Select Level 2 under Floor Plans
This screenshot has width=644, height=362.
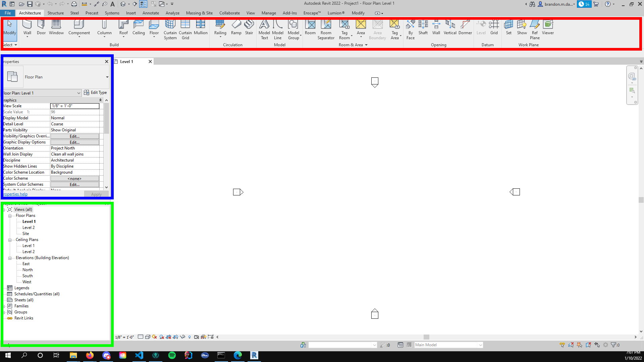[28, 227]
